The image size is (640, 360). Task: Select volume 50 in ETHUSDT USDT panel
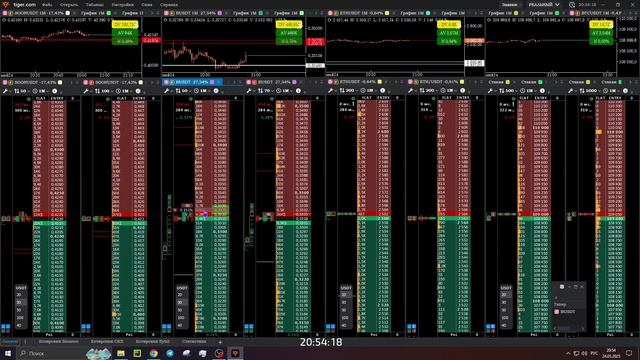(344, 310)
